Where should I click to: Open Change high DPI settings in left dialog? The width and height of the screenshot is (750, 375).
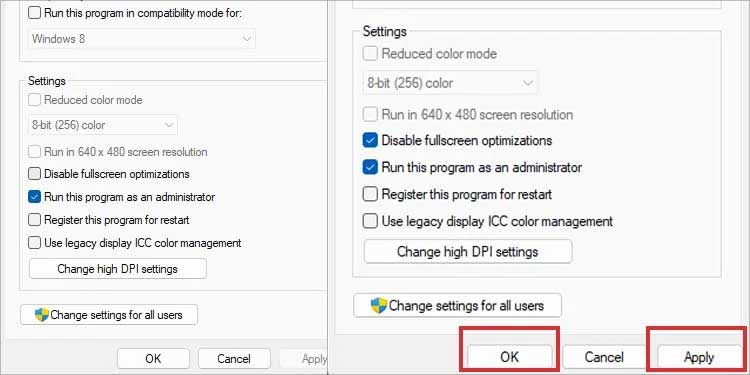118,269
